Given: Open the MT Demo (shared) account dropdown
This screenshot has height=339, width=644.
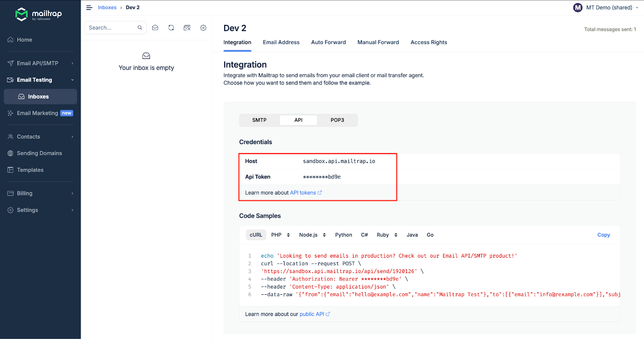Looking at the screenshot, I should click(606, 8).
